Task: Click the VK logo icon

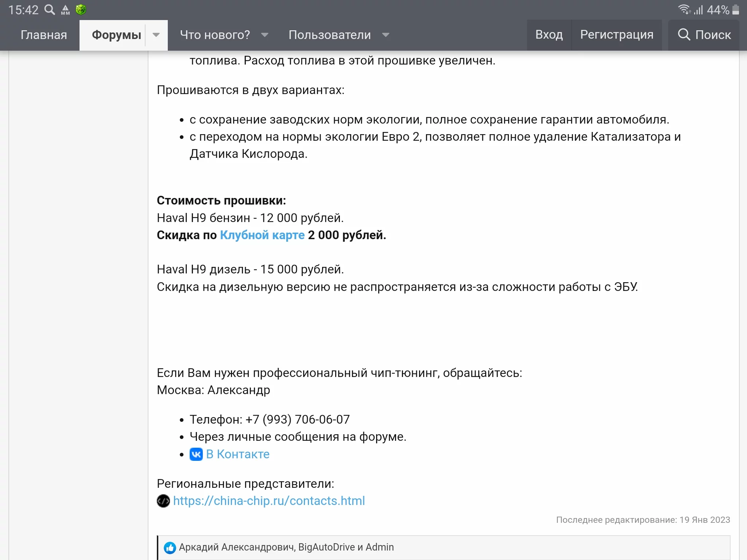Action: click(196, 454)
